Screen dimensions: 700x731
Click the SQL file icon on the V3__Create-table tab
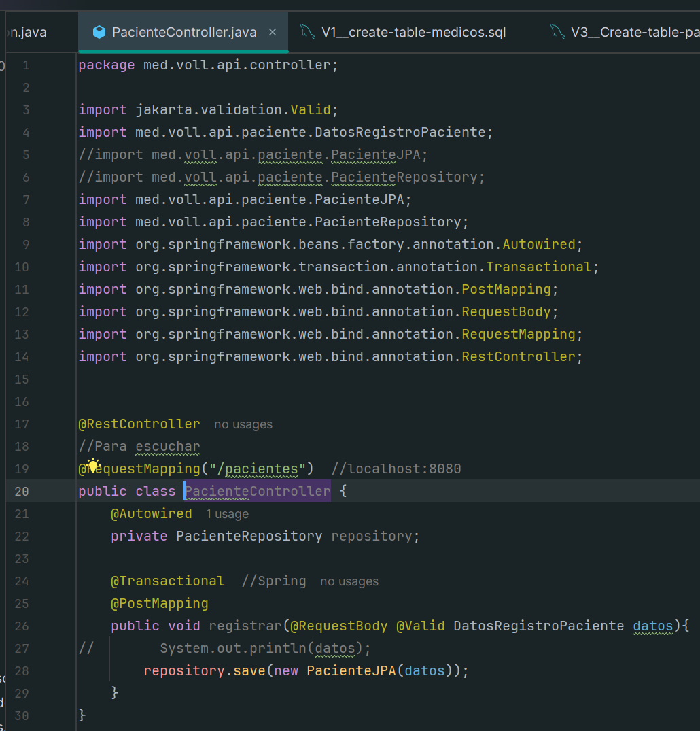557,32
